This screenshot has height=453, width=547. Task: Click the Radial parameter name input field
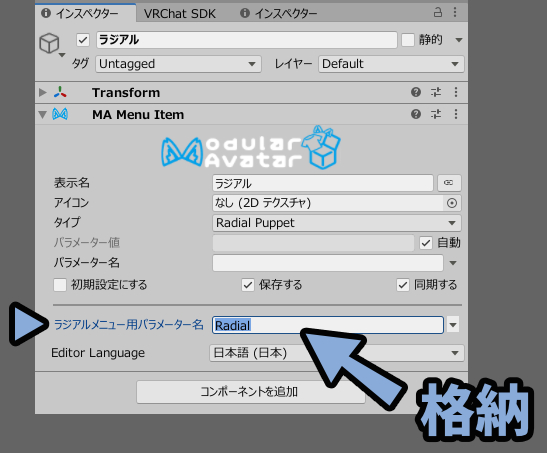tap(328, 325)
